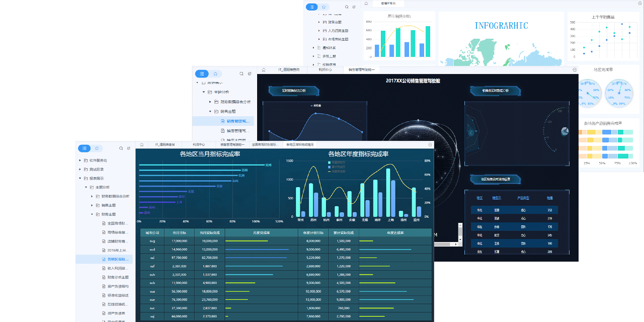This screenshot has width=644, height=322.
Task: Click the home icon in the front window tab bar
Action: pyautogui.click(x=142, y=144)
